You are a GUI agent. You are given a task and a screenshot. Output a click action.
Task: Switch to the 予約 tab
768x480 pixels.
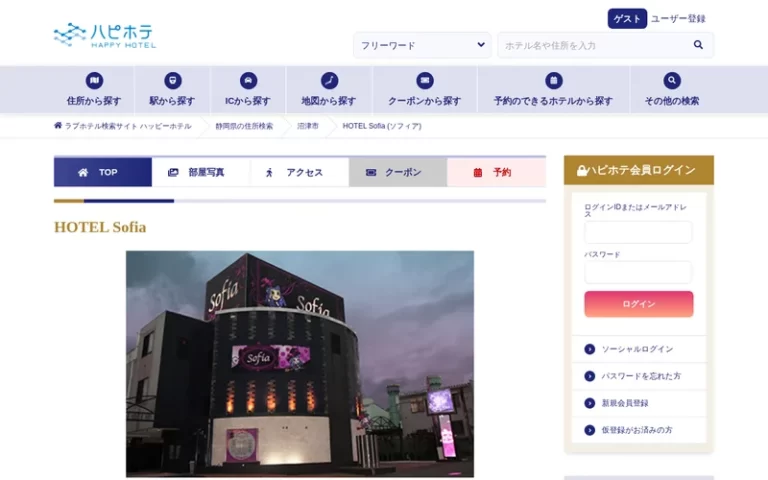click(x=496, y=172)
